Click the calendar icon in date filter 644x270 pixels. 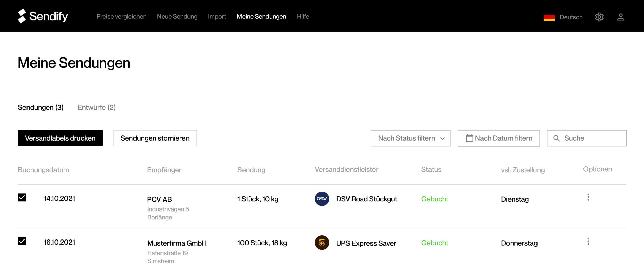469,138
